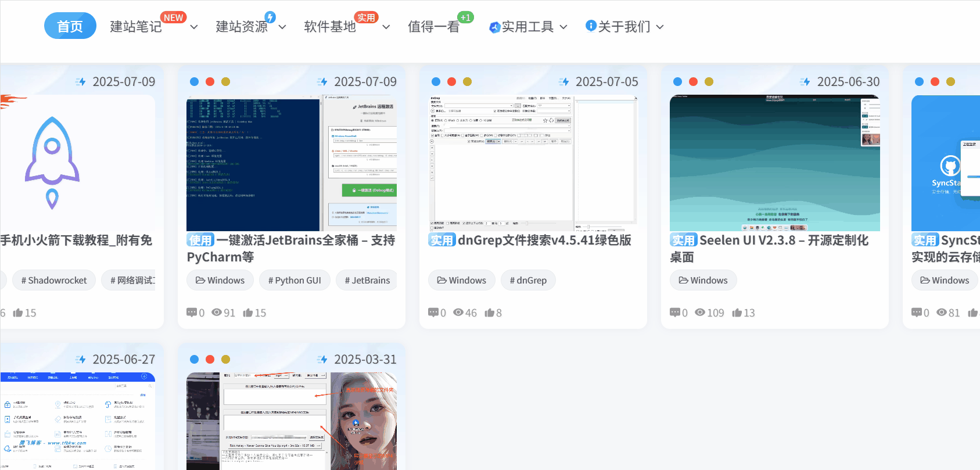Like the Seelen UI article with 13 likes
Image resolution: width=980 pixels, height=470 pixels.
pos(737,313)
